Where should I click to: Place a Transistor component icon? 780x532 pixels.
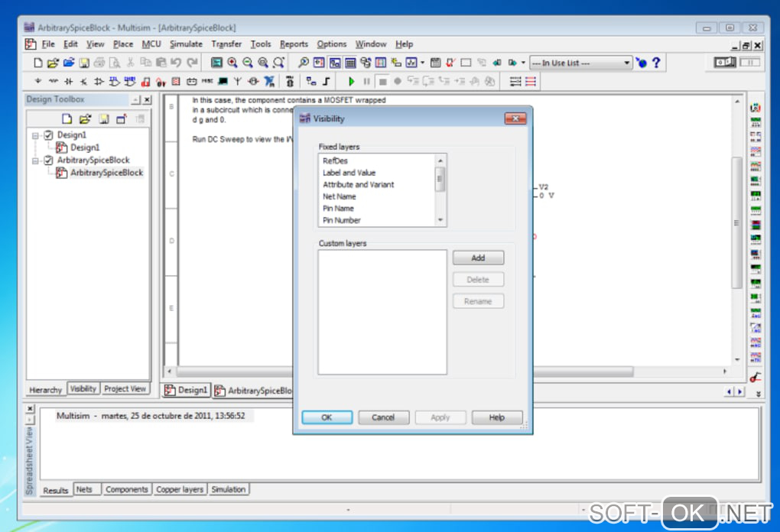click(x=84, y=81)
